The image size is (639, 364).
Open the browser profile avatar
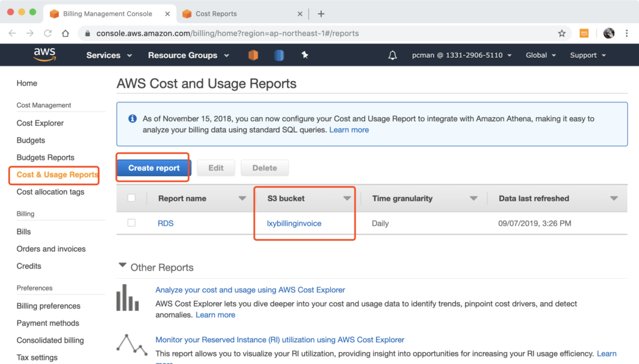coord(609,34)
